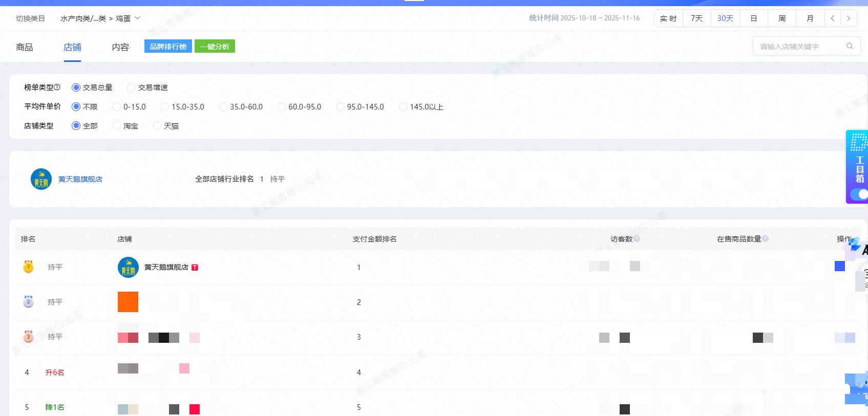This screenshot has width=868, height=416.
Task: Select the 月 time range tab
Action: [x=810, y=18]
